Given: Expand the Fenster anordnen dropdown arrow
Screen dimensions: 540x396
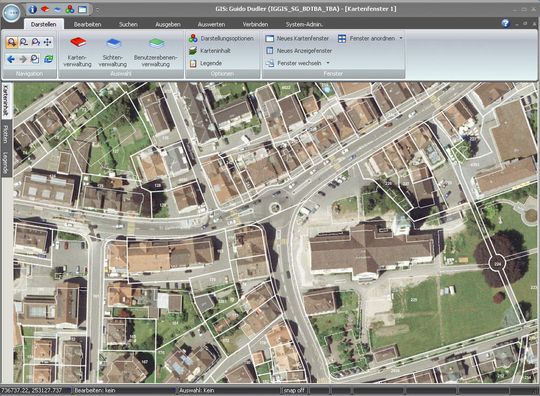Looking at the screenshot, I should click(401, 38).
